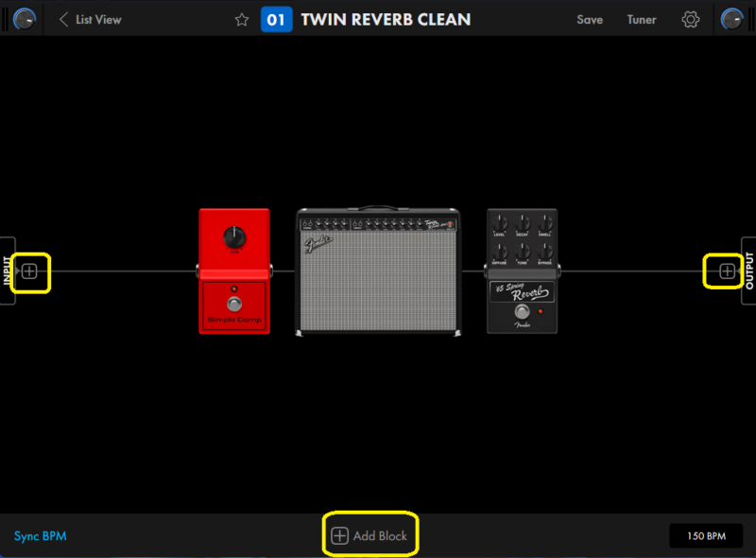The image size is (756, 558).
Task: Toggle Sync BPM
Action: [x=41, y=536]
